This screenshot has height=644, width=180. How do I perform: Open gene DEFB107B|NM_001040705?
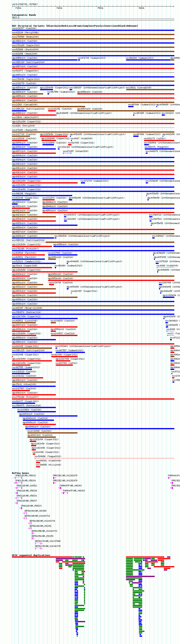pyautogui.click(x=48, y=546)
